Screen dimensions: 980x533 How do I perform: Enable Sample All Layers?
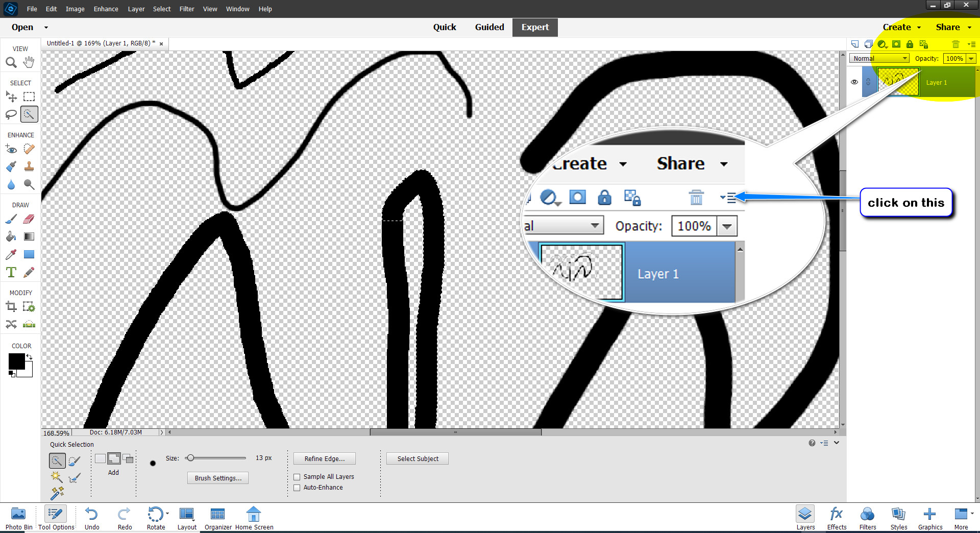click(297, 476)
